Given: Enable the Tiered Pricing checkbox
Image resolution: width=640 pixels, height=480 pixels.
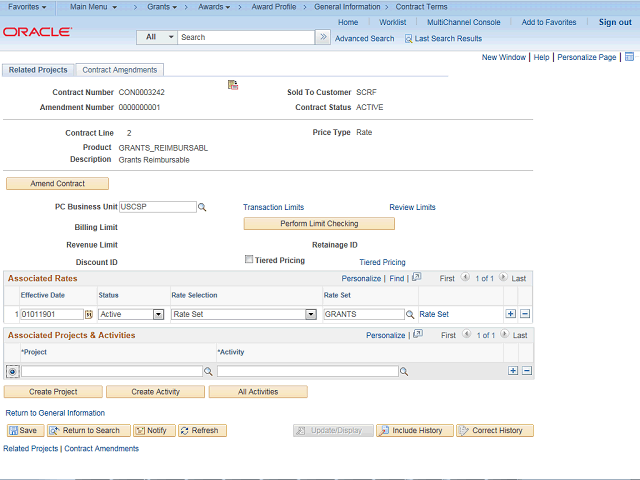Looking at the screenshot, I should point(249,259).
